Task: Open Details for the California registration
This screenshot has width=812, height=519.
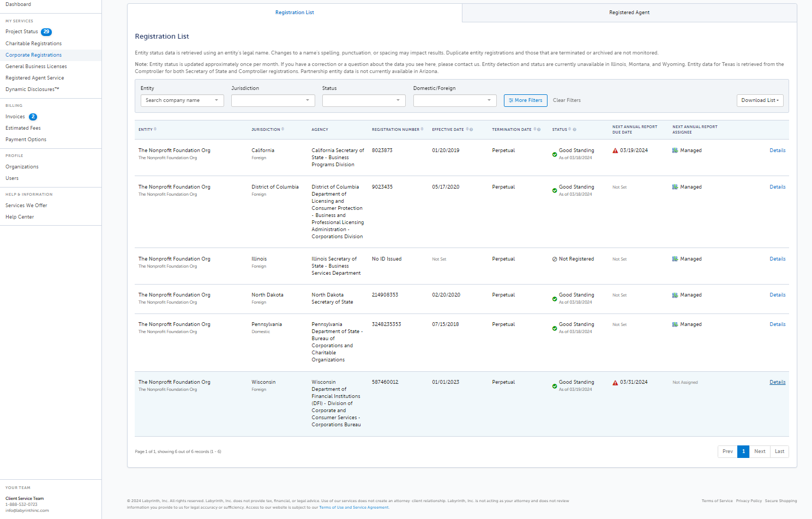Action: [x=778, y=150]
